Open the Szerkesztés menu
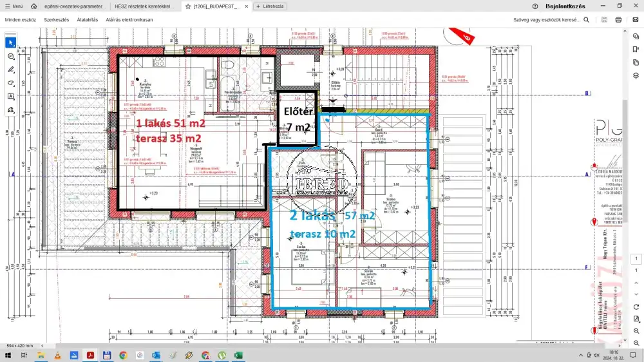The width and height of the screenshot is (644, 362). tap(57, 20)
